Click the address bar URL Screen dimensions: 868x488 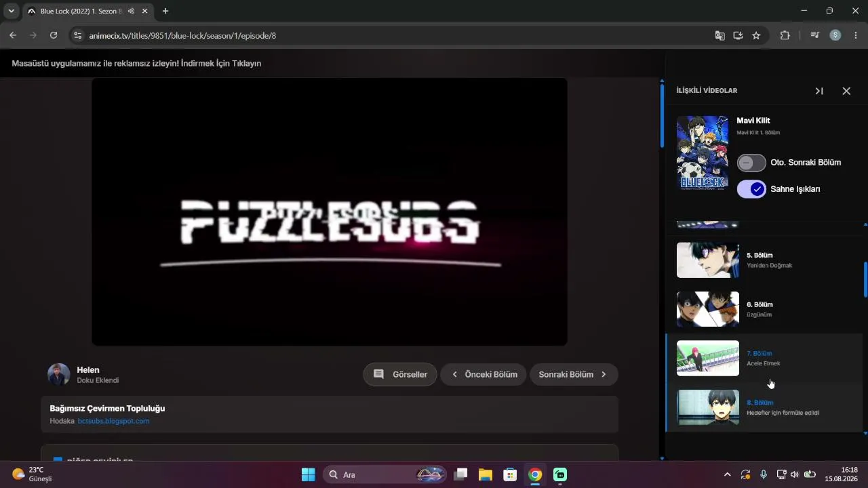(x=183, y=35)
